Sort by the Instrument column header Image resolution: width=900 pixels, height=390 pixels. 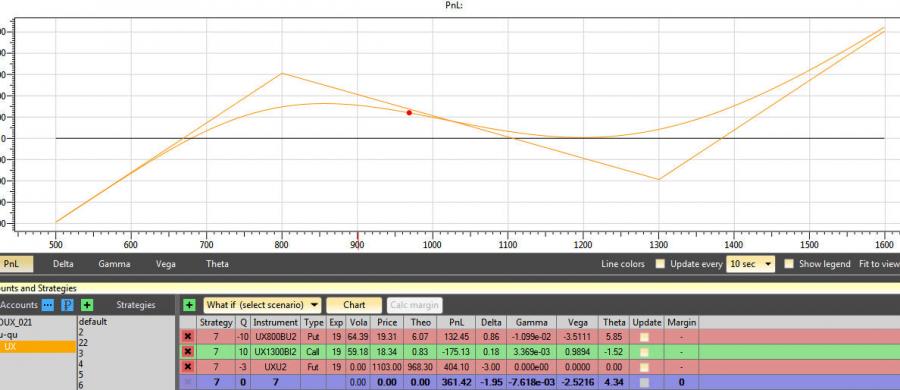click(x=276, y=323)
